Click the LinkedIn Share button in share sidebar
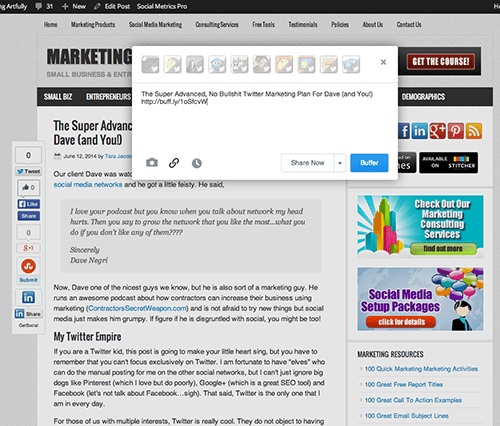 28,314
